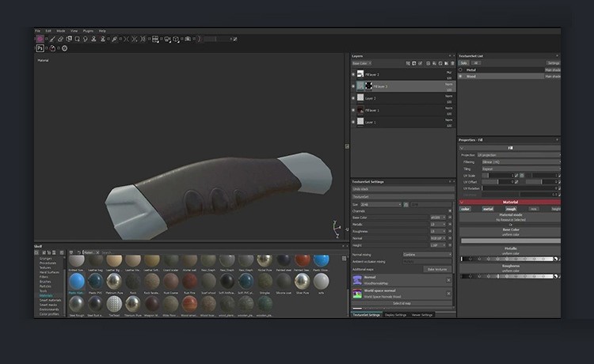Open the Edit menu

(x=48, y=31)
